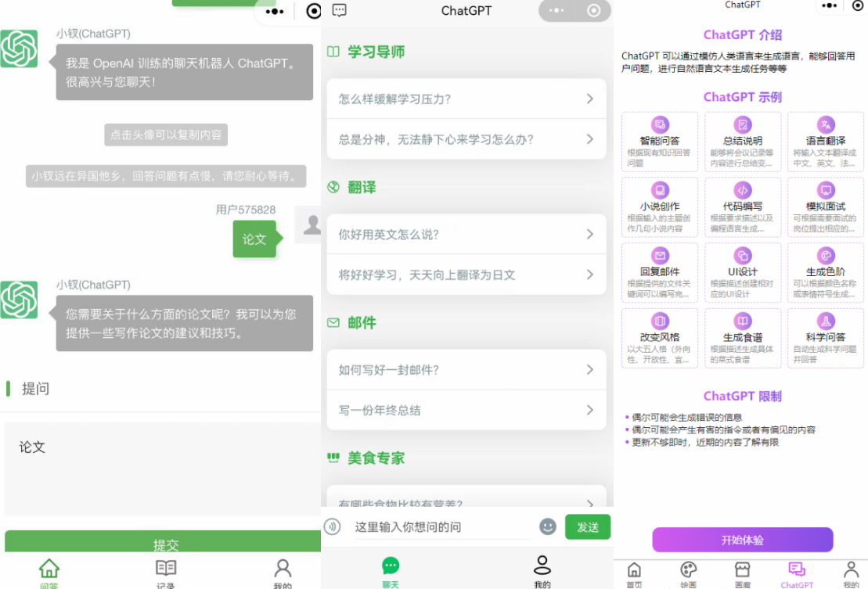
Task: Open 我的 tab in left panel
Action: point(283,573)
